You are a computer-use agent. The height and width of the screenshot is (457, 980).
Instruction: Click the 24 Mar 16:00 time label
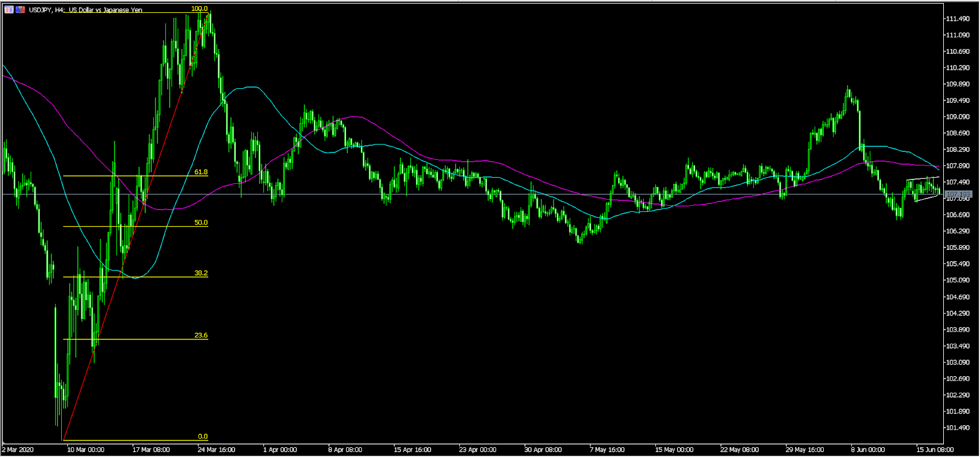pyautogui.click(x=216, y=450)
